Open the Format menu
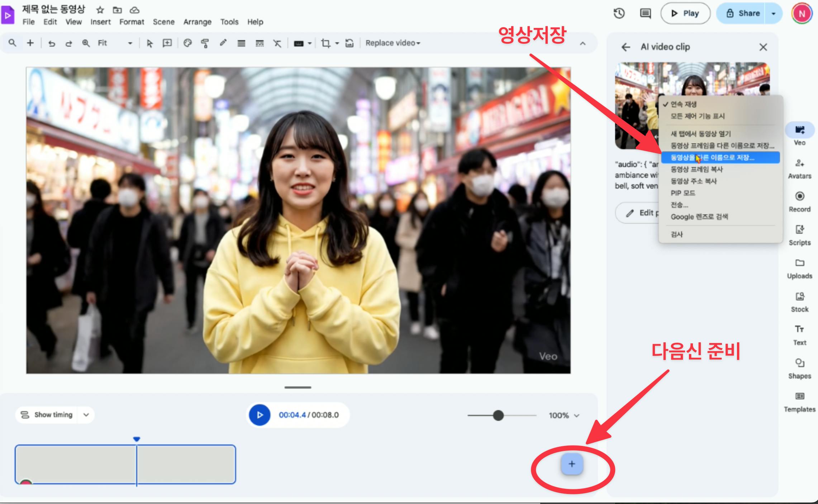Image resolution: width=818 pixels, height=504 pixels. (x=132, y=22)
